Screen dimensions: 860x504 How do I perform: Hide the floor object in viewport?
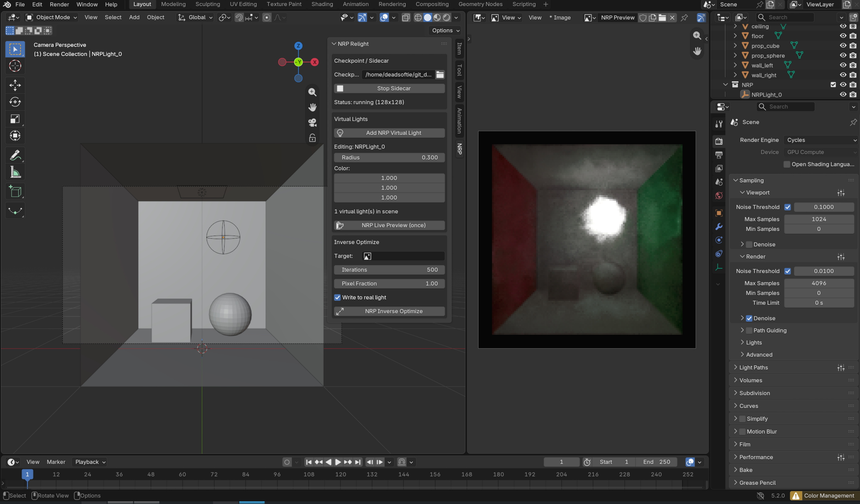[843, 36]
